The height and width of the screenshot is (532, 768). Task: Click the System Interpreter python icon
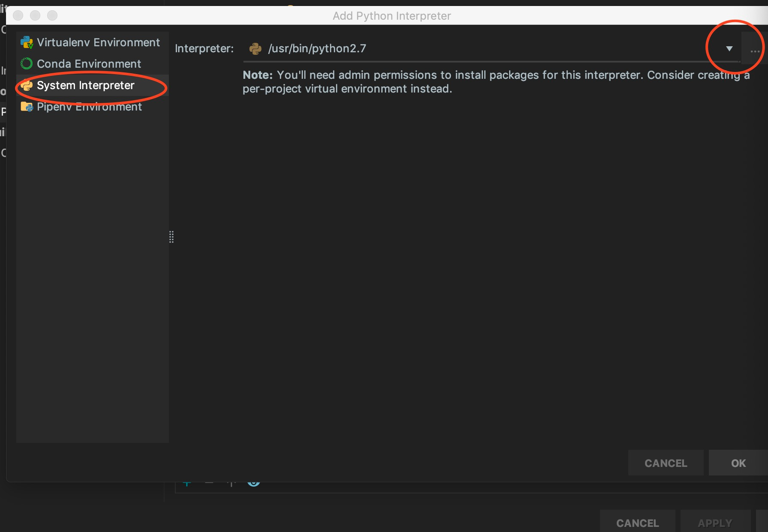(27, 85)
